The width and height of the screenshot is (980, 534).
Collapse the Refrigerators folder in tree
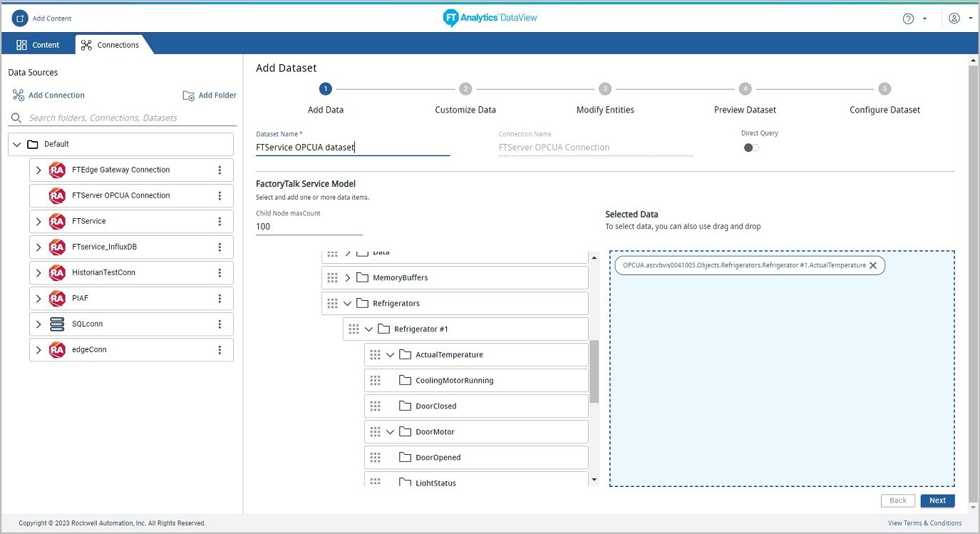[x=348, y=304]
